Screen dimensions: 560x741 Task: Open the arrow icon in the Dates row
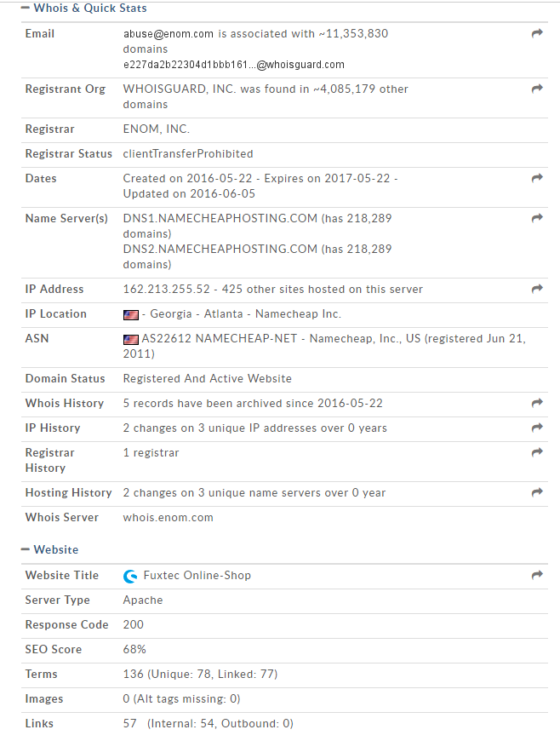coord(537,178)
